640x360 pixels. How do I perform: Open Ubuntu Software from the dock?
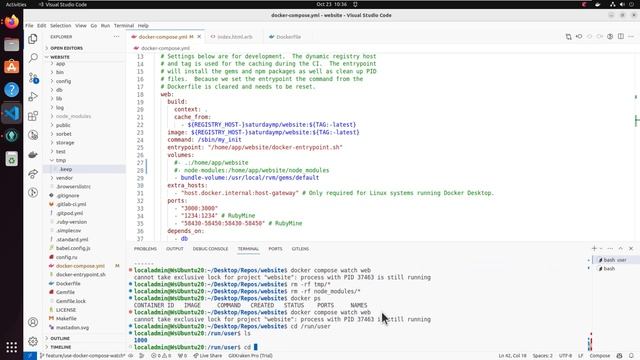pos(11,67)
